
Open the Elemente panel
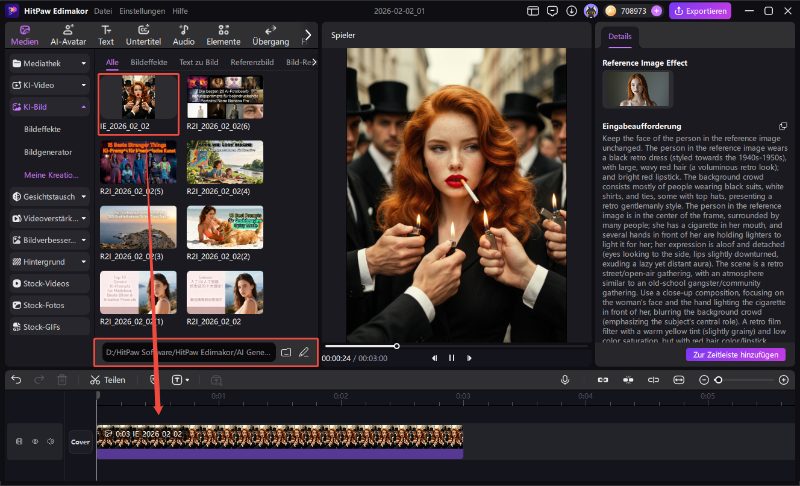(x=222, y=35)
